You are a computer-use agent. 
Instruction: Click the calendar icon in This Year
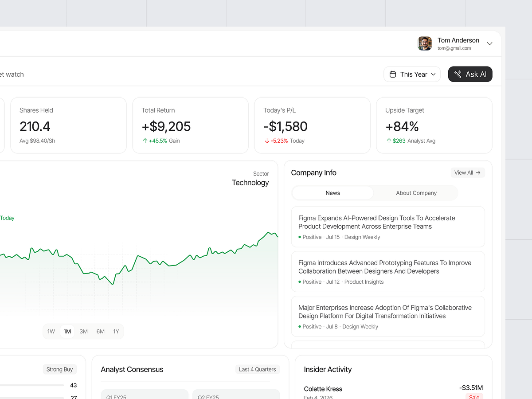(x=393, y=74)
